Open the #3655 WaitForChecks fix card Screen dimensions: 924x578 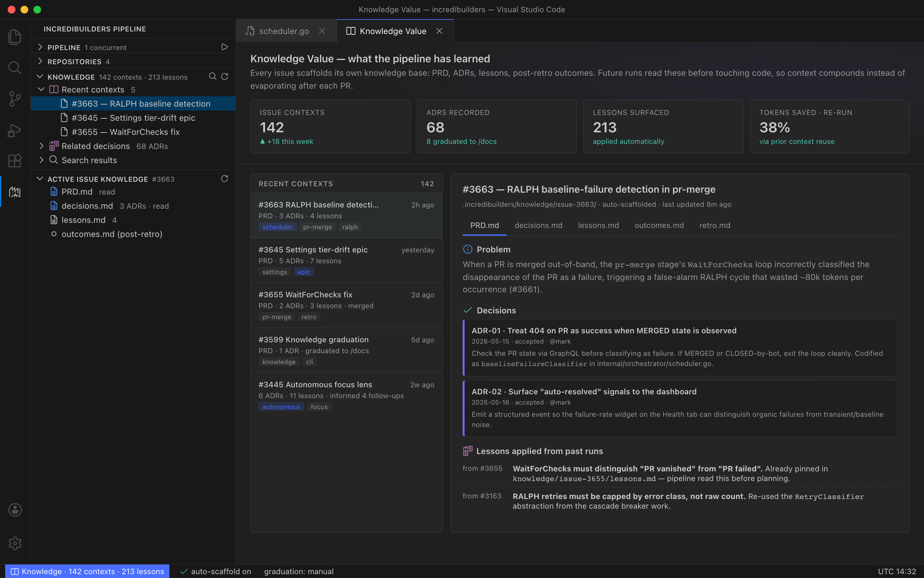[x=346, y=305]
